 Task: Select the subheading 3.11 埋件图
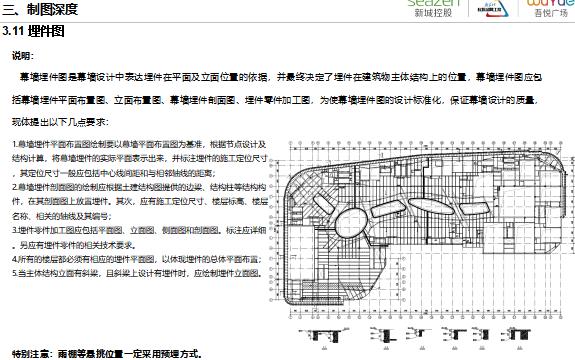pyautogui.click(x=33, y=31)
